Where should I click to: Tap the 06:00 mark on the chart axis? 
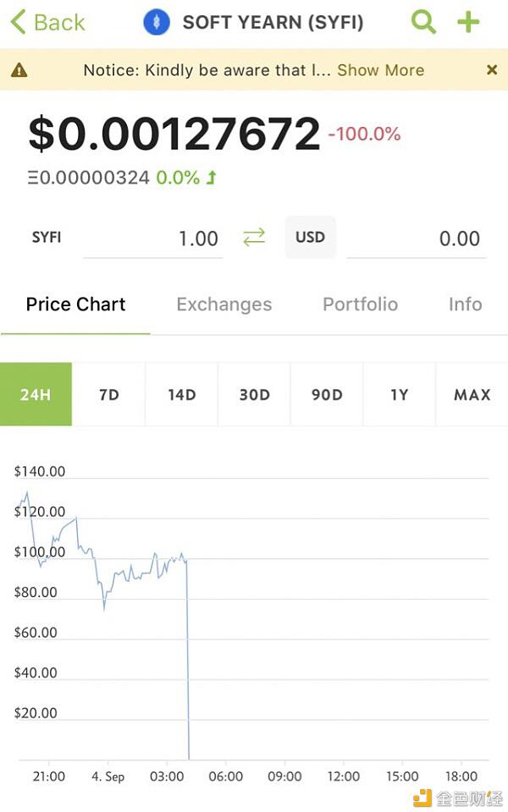pyautogui.click(x=225, y=776)
